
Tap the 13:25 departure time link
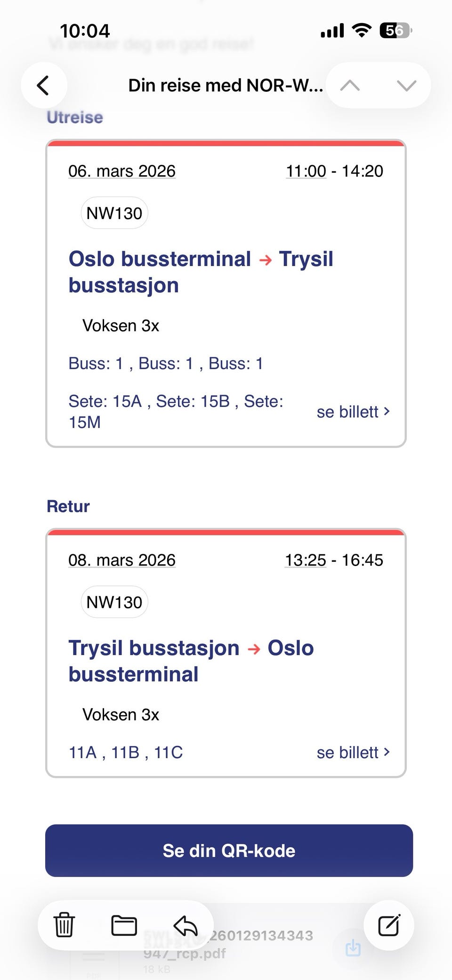(306, 560)
